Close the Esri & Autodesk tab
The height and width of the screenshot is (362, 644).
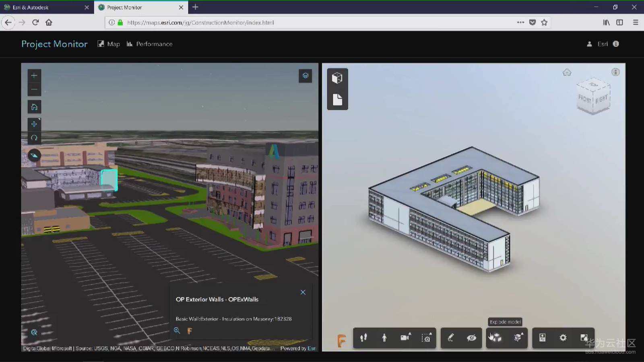87,7
